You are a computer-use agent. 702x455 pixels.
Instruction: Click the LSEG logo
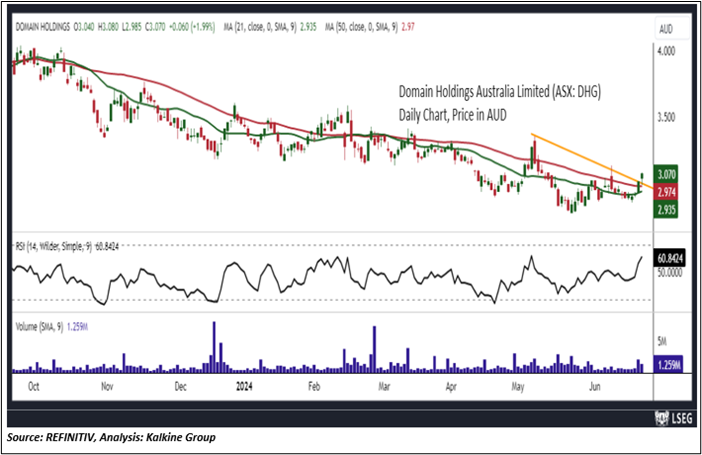[x=673, y=418]
